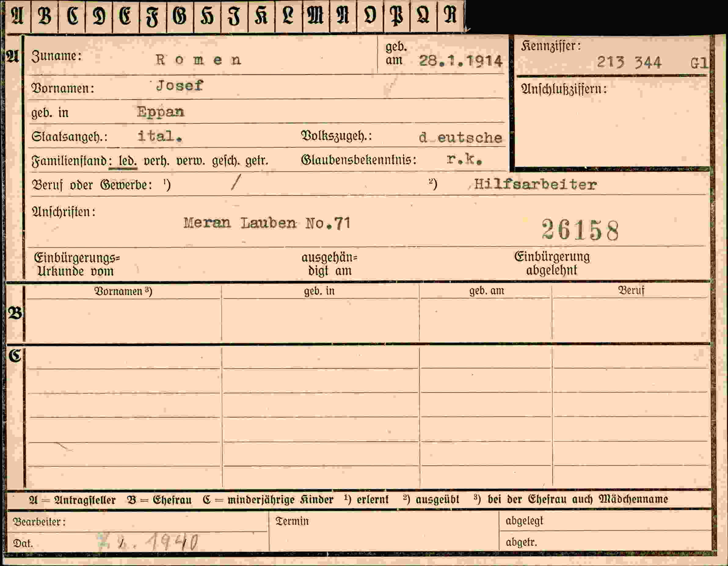Click the 'Vornamen:' field label
Image resolution: width=728 pixels, height=566 pixels.
[63, 88]
